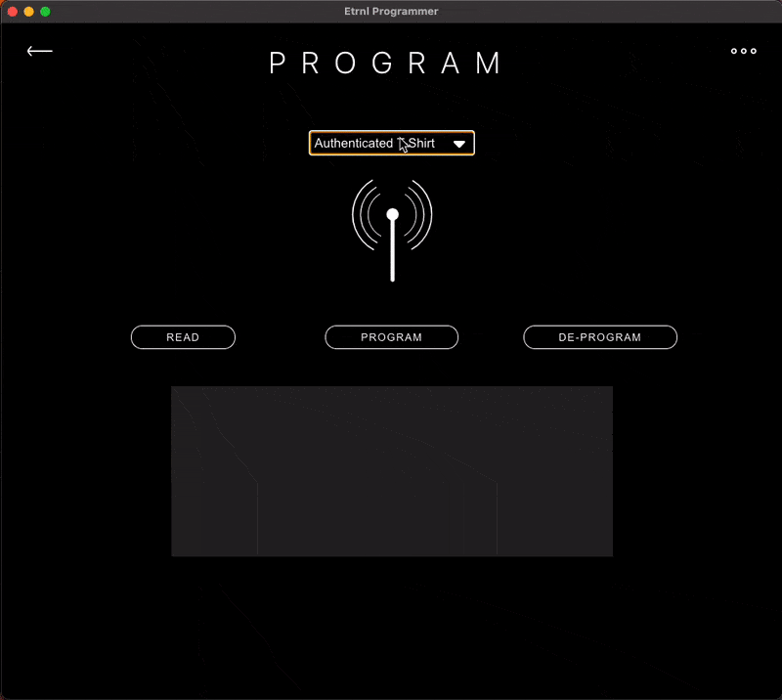Click the PROGRAM page heading
This screenshot has height=700, width=782.
click(388, 64)
